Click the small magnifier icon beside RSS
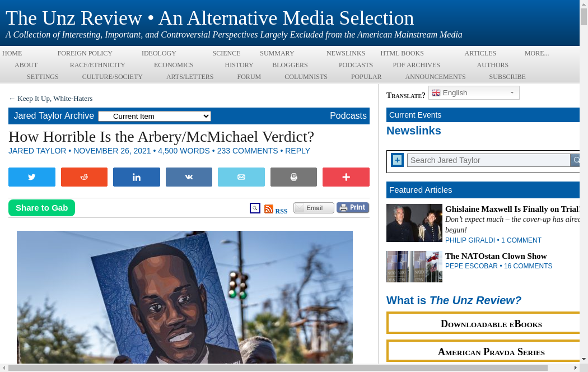The image size is (588, 372). coord(255,208)
